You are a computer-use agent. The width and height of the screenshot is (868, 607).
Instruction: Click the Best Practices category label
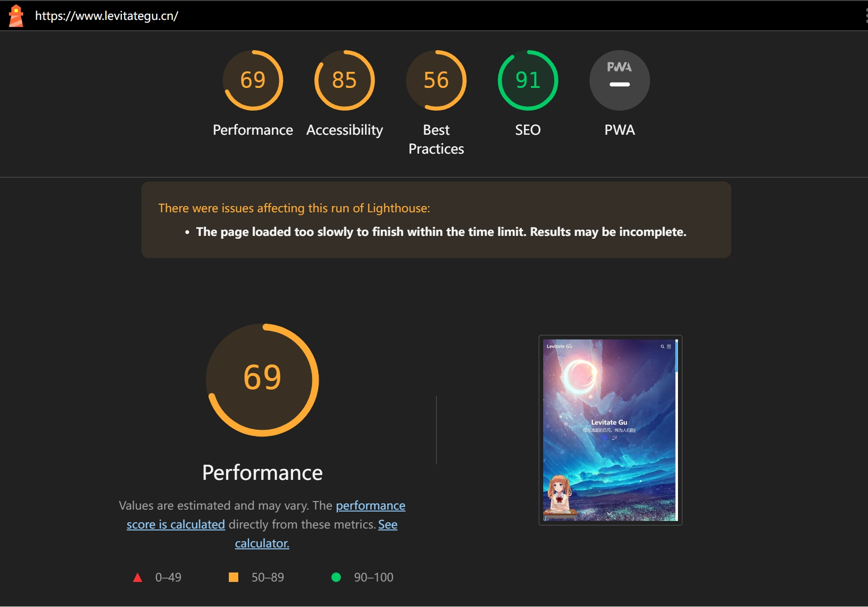[436, 139]
